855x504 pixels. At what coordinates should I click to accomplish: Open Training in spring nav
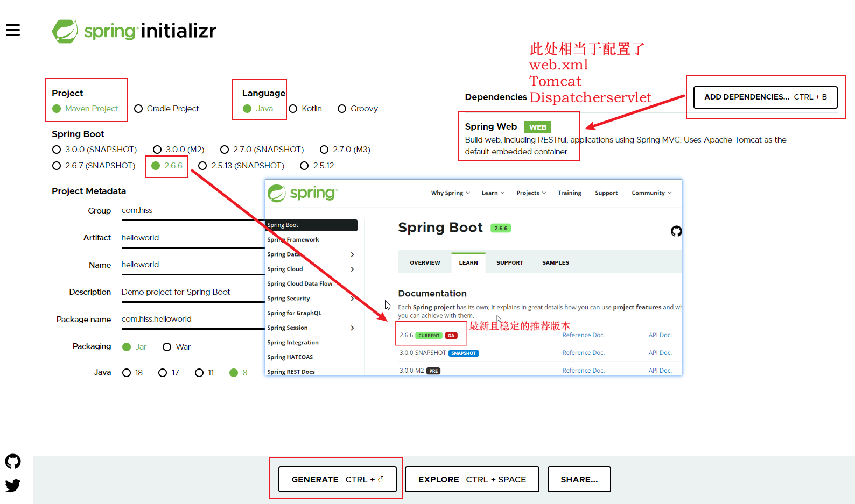click(570, 193)
